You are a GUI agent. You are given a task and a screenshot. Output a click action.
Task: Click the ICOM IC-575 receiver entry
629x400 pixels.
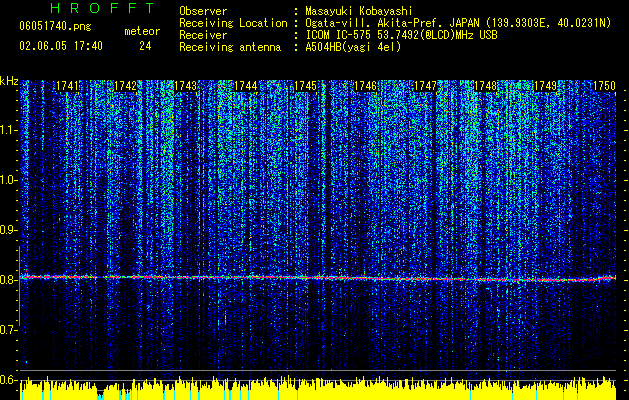click(401, 35)
